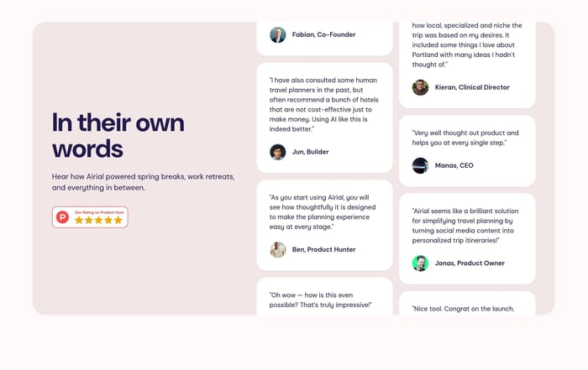Click the "Nice tool. Congrat on the launch" quote
This screenshot has width=588, height=370.
(x=464, y=309)
